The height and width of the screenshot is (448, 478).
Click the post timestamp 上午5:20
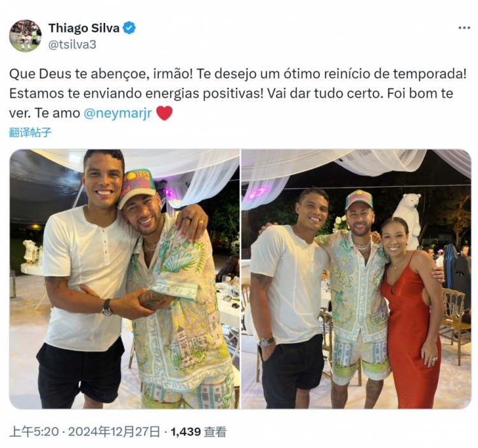pos(34,431)
